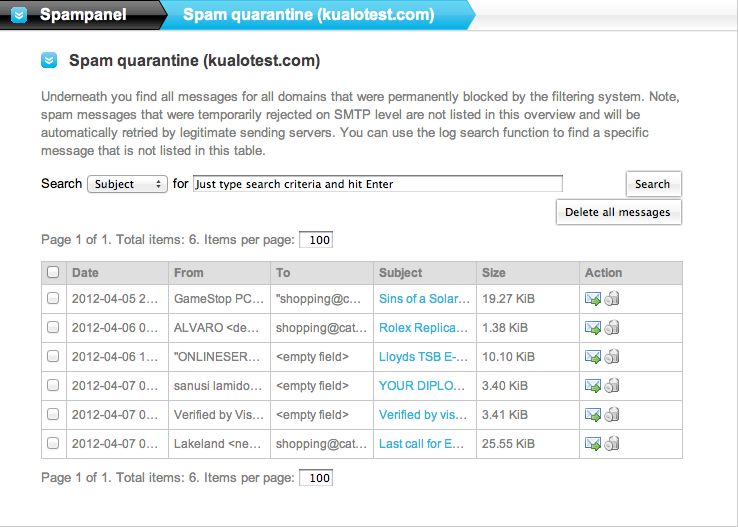Click the bottom Items per page field
Viewport: 738px width, 527px height.
click(x=316, y=478)
